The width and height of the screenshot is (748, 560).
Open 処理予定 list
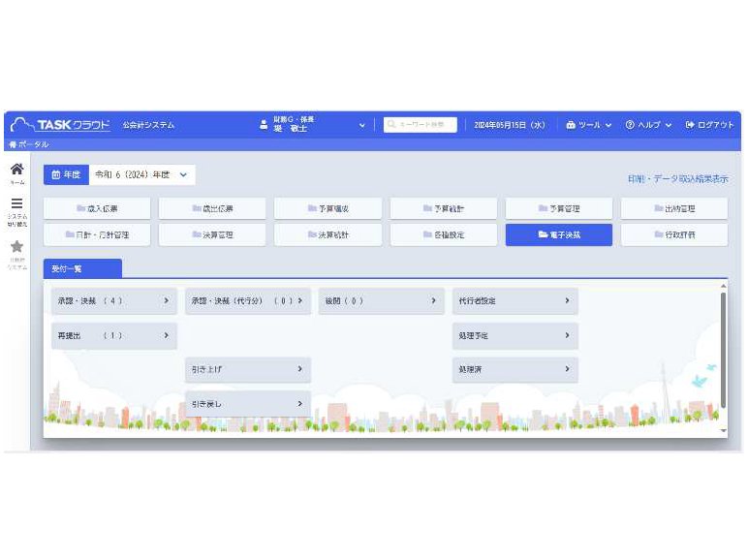pos(515,336)
